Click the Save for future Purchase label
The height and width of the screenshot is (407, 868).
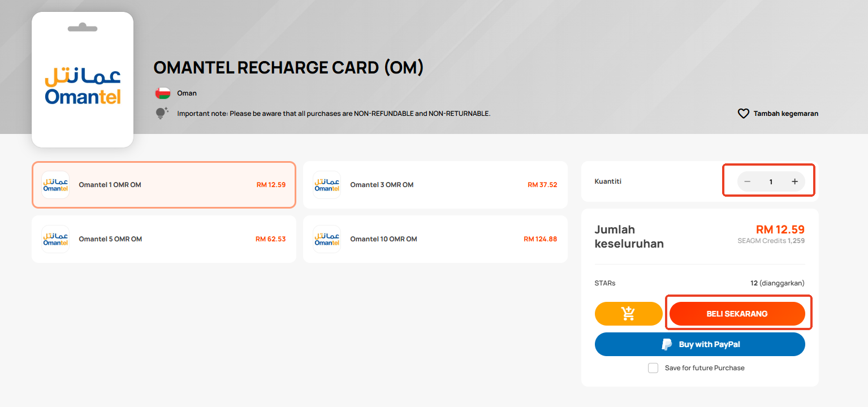tap(705, 368)
